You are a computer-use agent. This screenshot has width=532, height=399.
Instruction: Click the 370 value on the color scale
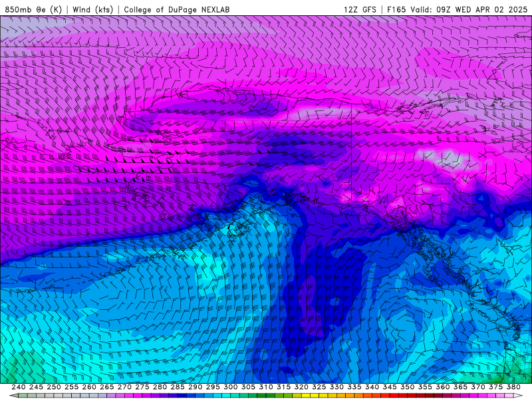478,387
